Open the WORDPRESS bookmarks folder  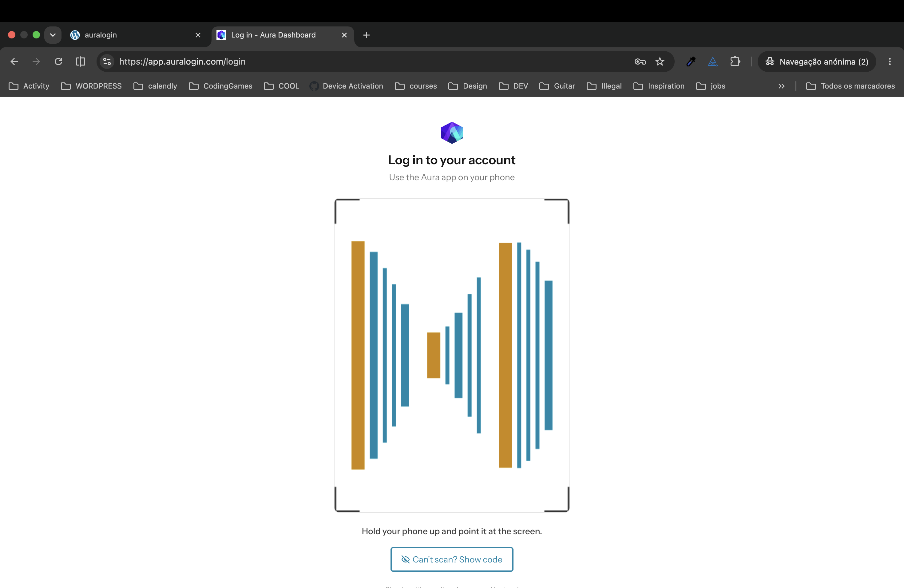pyautogui.click(x=92, y=86)
